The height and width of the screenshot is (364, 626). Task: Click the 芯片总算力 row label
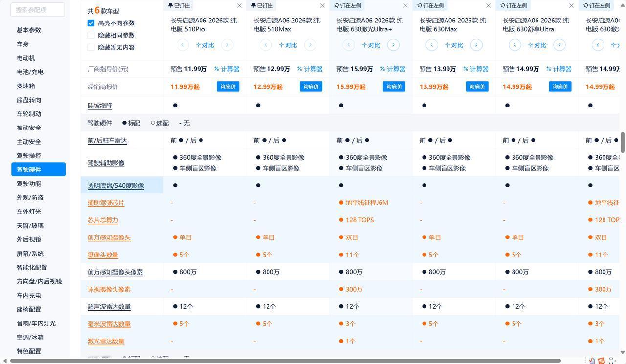pyautogui.click(x=103, y=220)
